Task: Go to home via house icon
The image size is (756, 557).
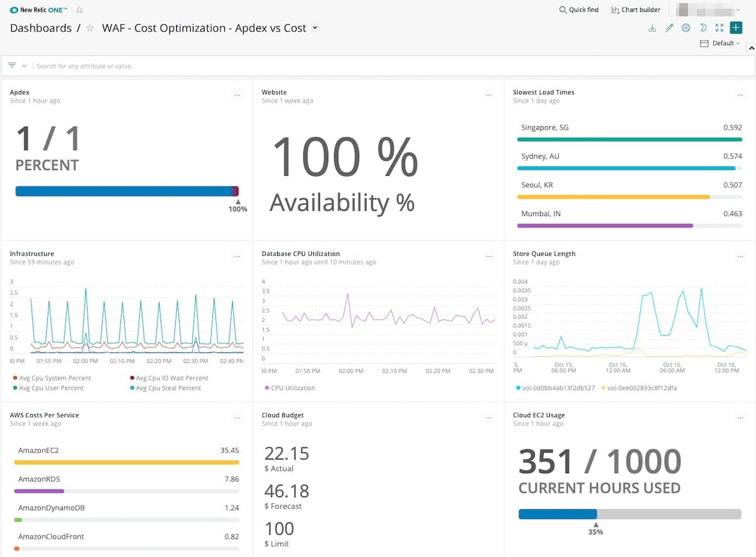Action: click(x=79, y=10)
